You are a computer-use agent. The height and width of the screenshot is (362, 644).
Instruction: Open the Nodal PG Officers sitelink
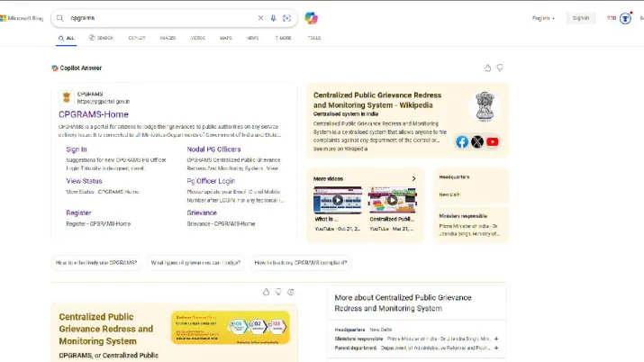[213, 149]
